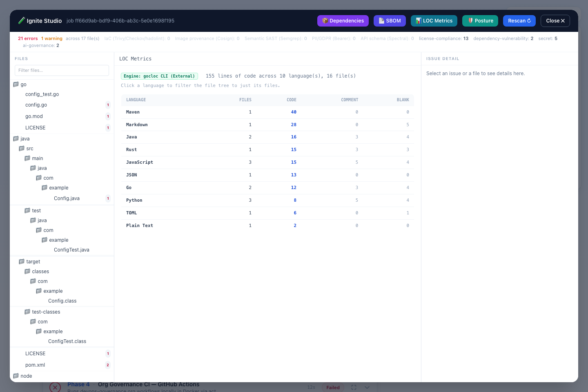
Task: Click folder icon of example above Config.java
Action: click(x=45, y=187)
